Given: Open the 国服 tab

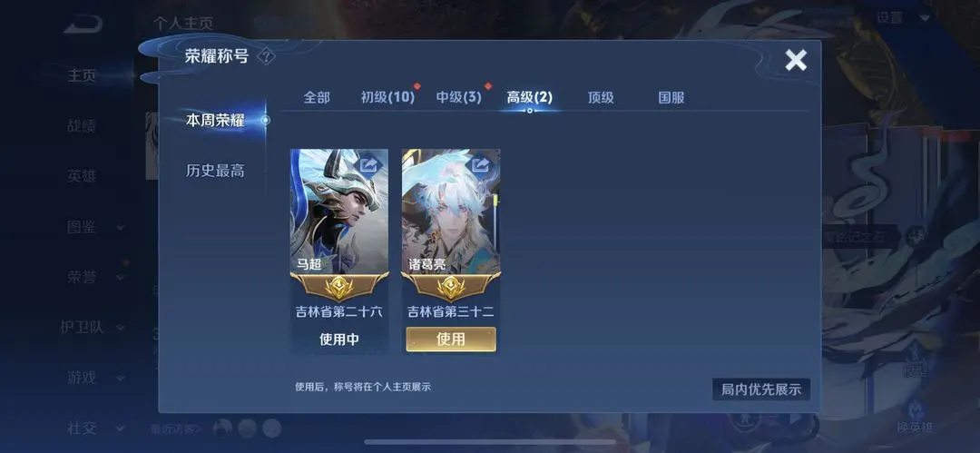Looking at the screenshot, I should (x=671, y=98).
